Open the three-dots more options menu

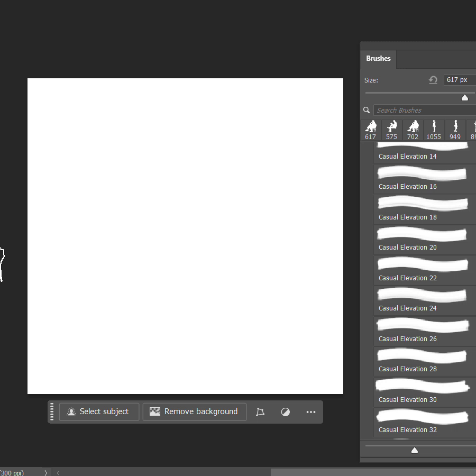pos(311,412)
